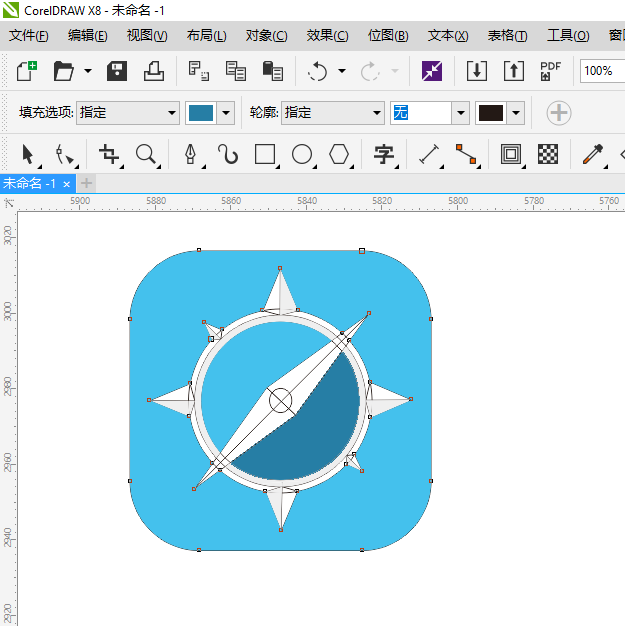
Task: Select the Text 字 tool
Action: (384, 155)
